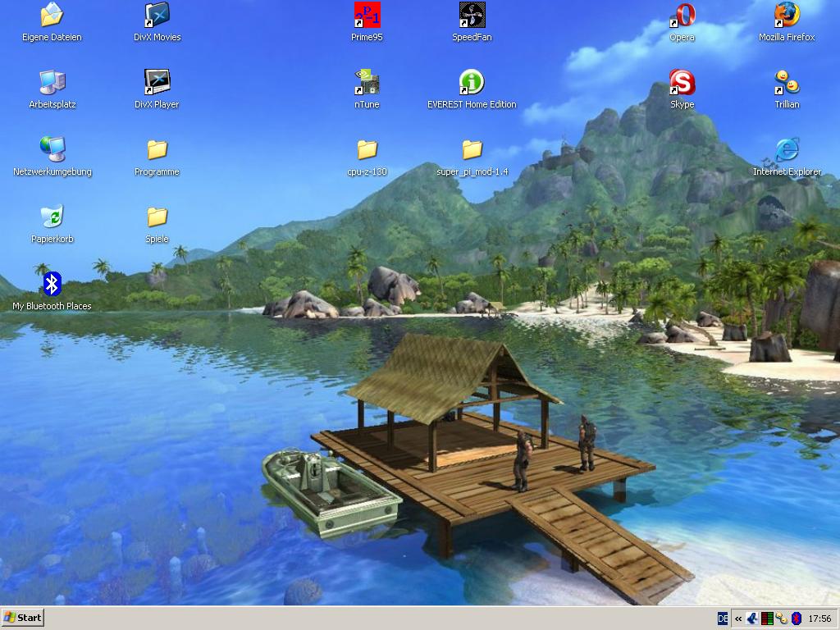This screenshot has width=840, height=630.
Task: Select the Mozilla Firefox shortcut
Action: click(787, 15)
